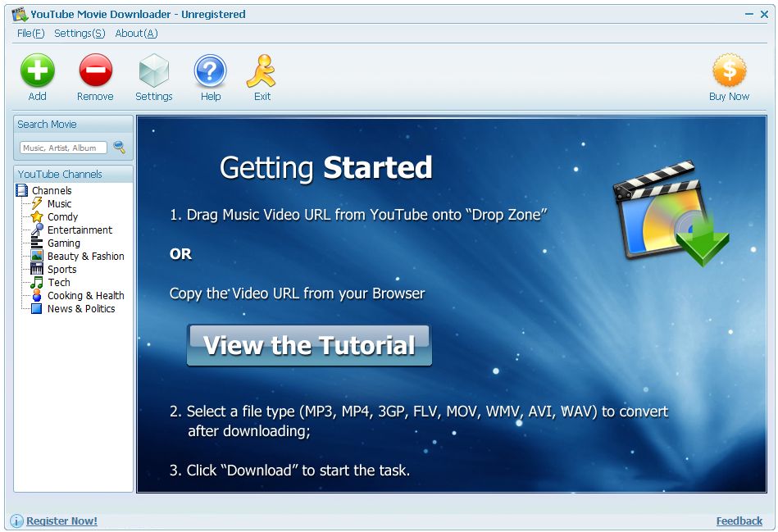Open the About menu
Viewport: 778px width, 532px height.
(136, 34)
